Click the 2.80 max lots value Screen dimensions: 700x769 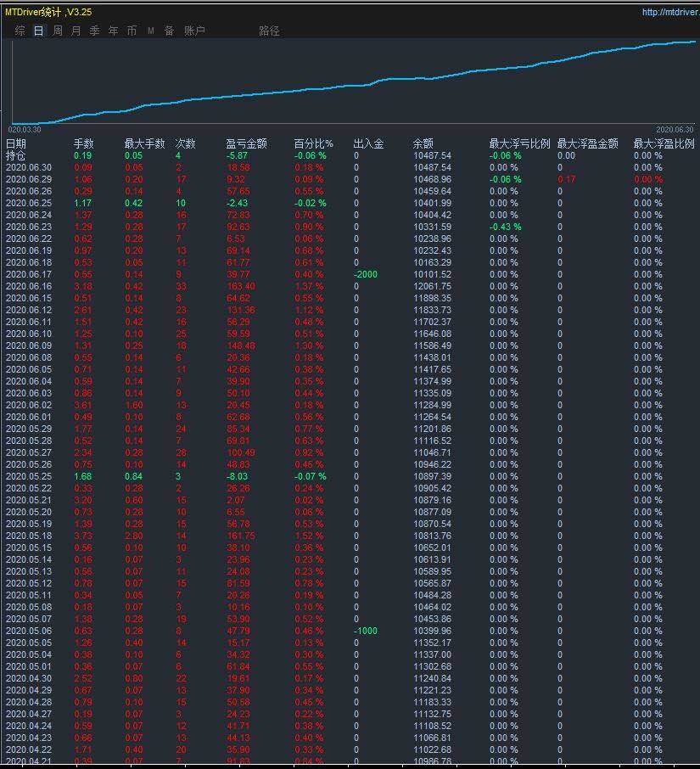tap(134, 536)
